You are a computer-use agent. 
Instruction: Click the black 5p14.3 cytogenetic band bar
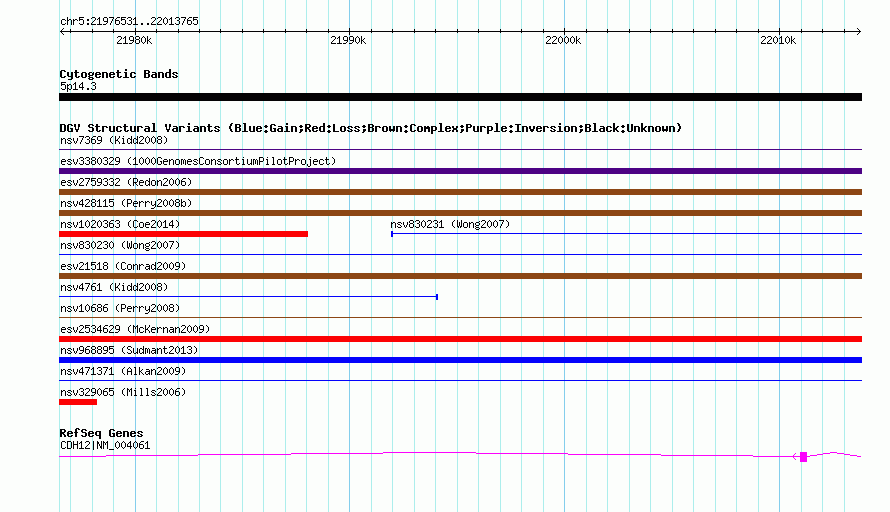point(460,97)
